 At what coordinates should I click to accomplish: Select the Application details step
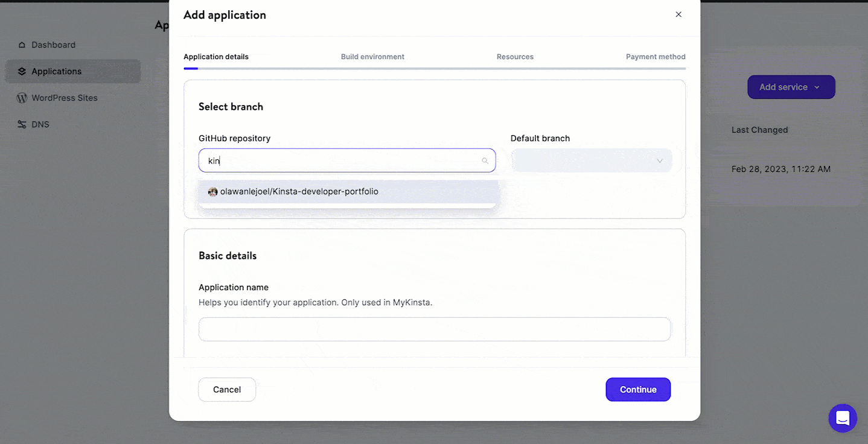216,57
